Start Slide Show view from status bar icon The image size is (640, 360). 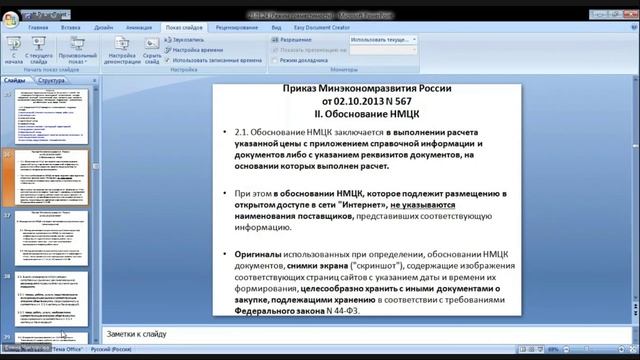click(x=540, y=349)
